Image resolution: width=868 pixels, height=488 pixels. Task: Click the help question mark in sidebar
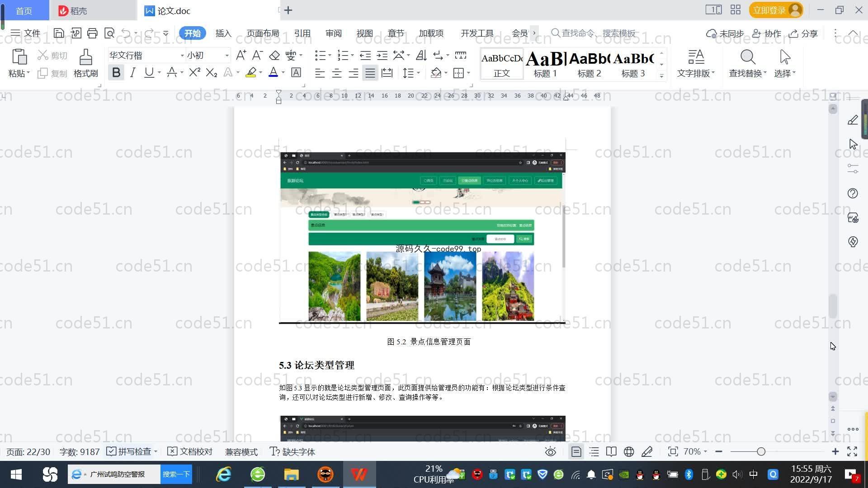(853, 193)
